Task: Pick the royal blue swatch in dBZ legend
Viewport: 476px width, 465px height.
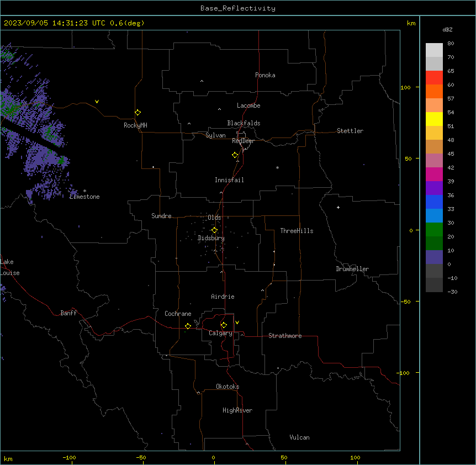Action: click(434, 202)
